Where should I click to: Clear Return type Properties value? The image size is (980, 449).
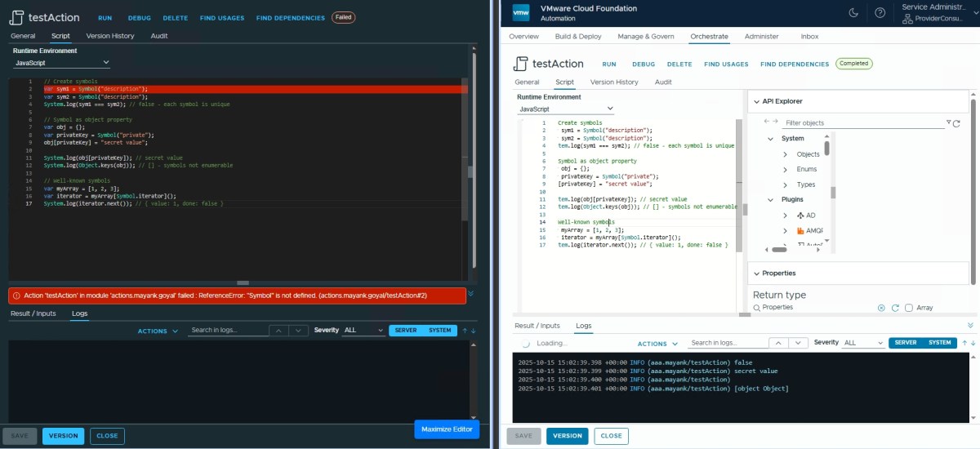pos(881,308)
